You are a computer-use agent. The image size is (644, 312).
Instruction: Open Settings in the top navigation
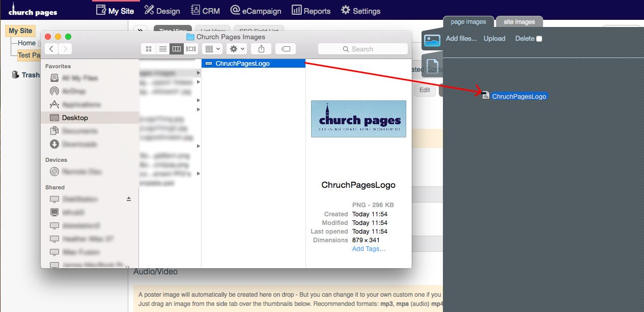click(x=360, y=11)
